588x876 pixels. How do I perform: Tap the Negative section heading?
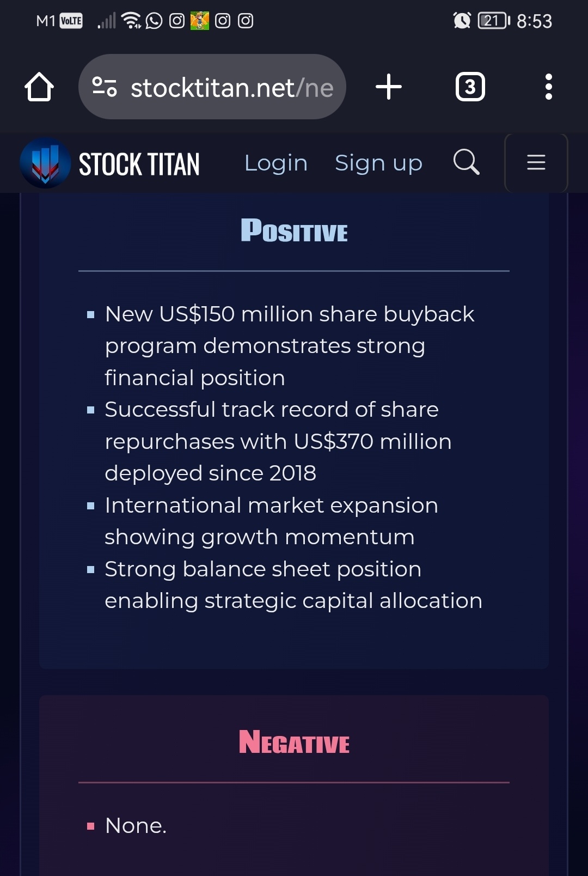294,743
